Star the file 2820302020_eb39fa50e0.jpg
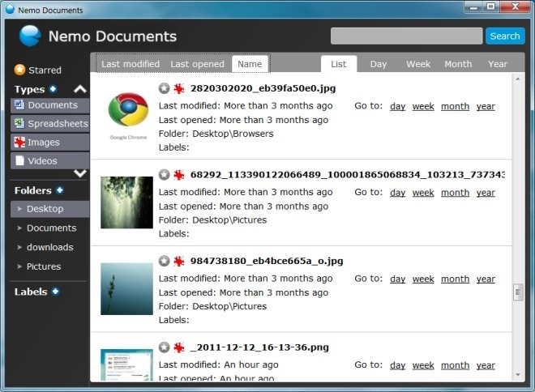Image resolution: width=535 pixels, height=392 pixels. click(x=164, y=88)
